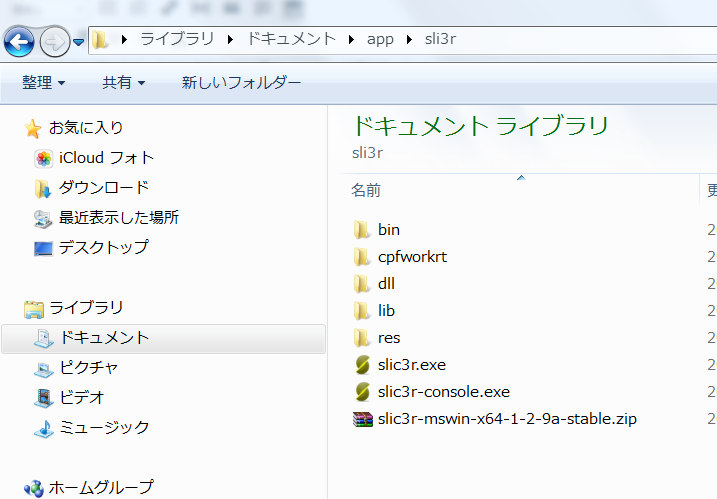Click the お気に入り star icon
The height and width of the screenshot is (499, 717).
[x=32, y=129]
